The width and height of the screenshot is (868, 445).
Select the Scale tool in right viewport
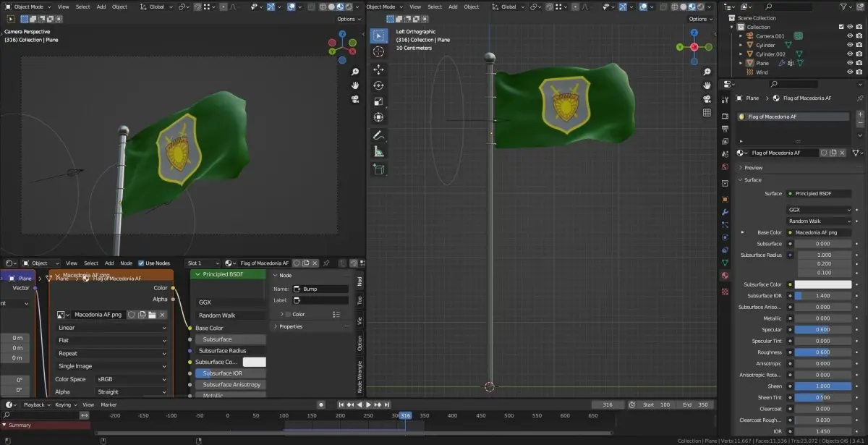pyautogui.click(x=378, y=101)
